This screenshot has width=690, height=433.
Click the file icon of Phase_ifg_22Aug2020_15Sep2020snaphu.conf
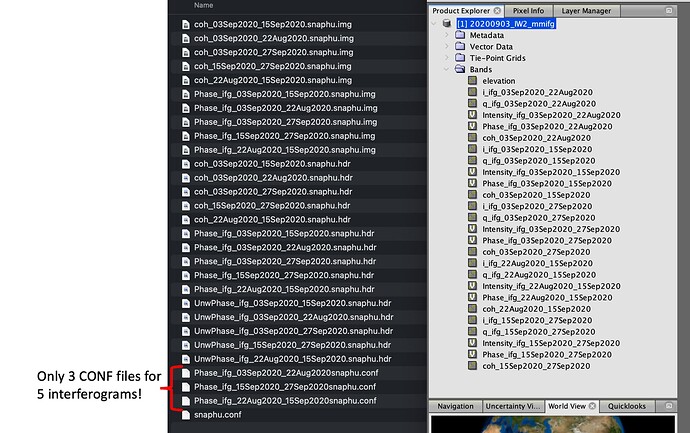point(186,401)
